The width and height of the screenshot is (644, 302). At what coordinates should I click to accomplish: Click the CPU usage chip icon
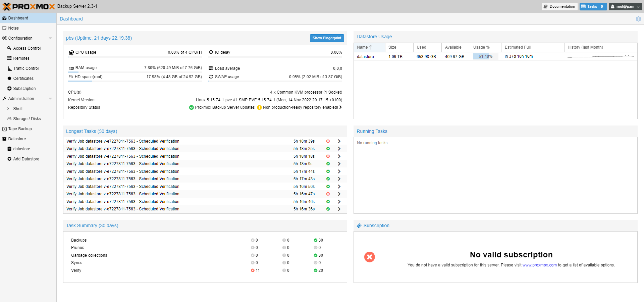[x=71, y=53]
